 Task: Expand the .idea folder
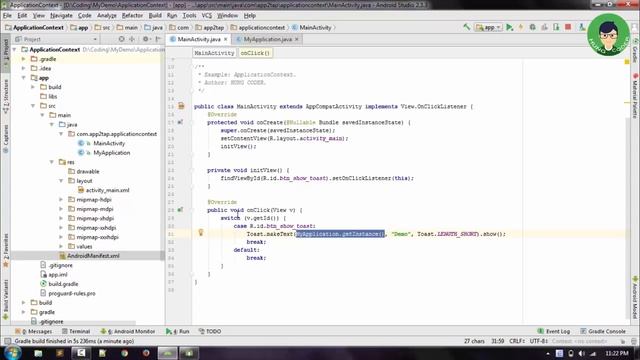24,68
